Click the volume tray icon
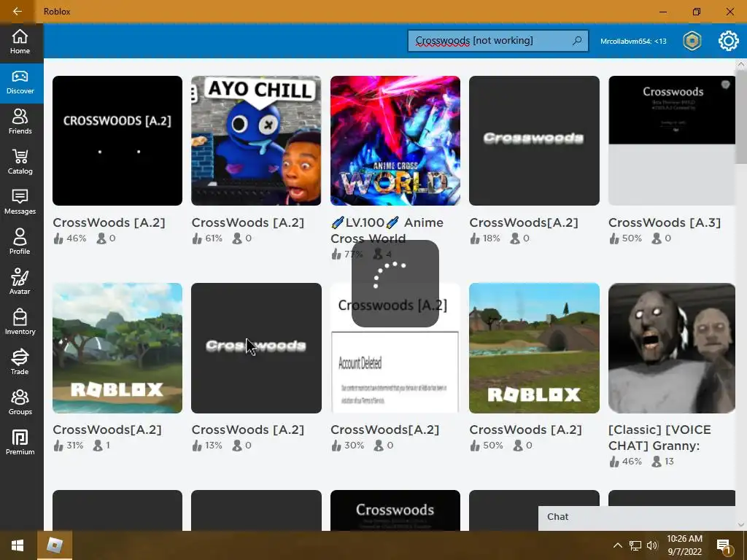 652,545
